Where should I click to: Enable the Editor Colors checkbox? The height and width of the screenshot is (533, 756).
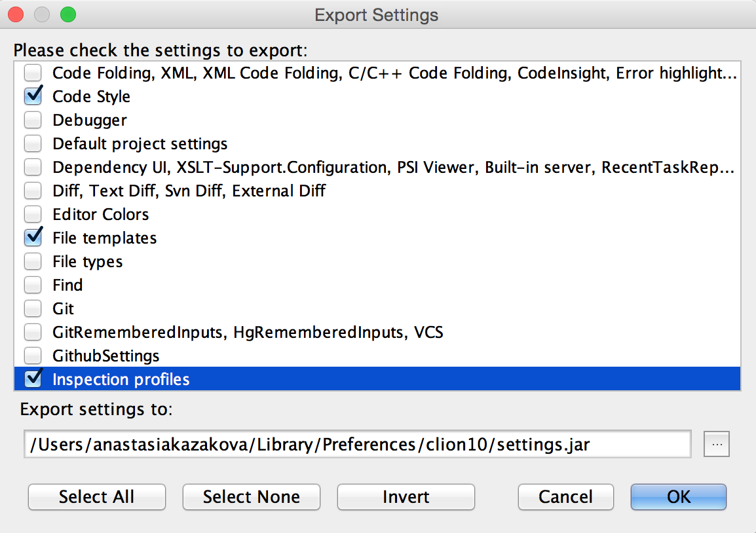coord(33,214)
